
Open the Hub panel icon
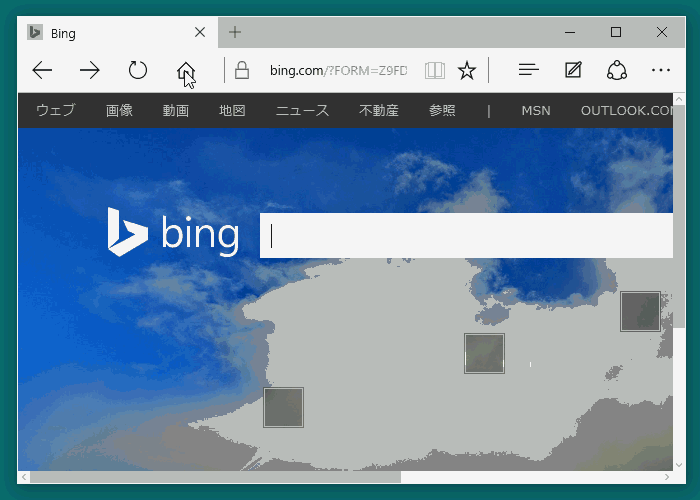(x=529, y=70)
